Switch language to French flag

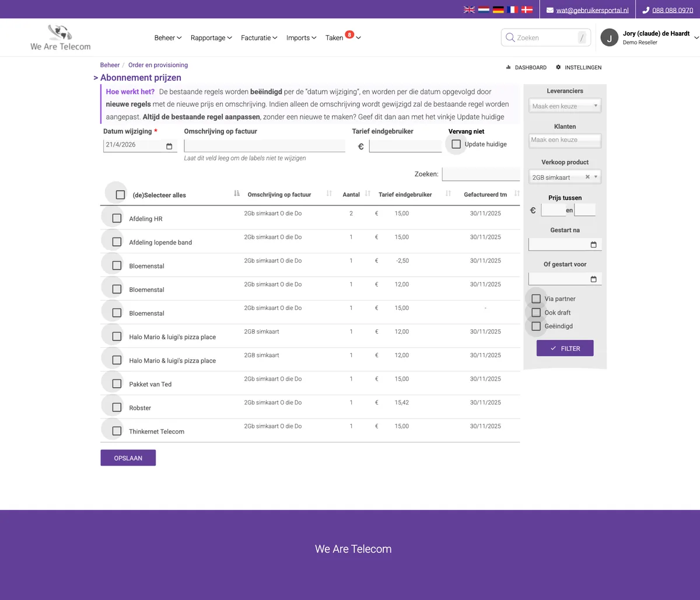(513, 10)
